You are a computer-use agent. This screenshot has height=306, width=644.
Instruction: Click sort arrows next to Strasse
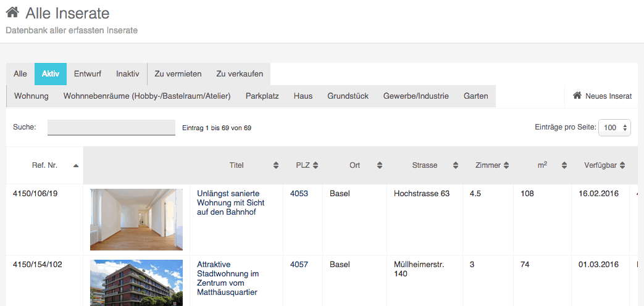coord(456,165)
